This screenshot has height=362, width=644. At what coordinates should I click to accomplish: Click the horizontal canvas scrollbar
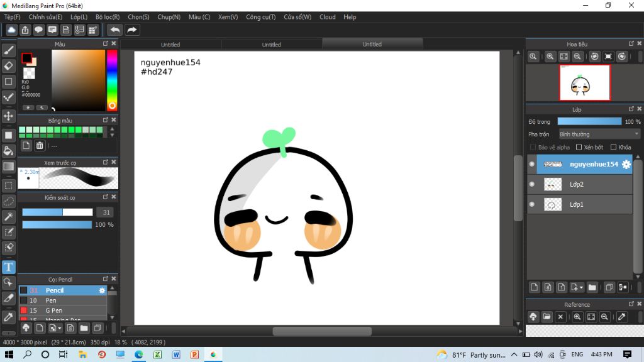(x=322, y=331)
